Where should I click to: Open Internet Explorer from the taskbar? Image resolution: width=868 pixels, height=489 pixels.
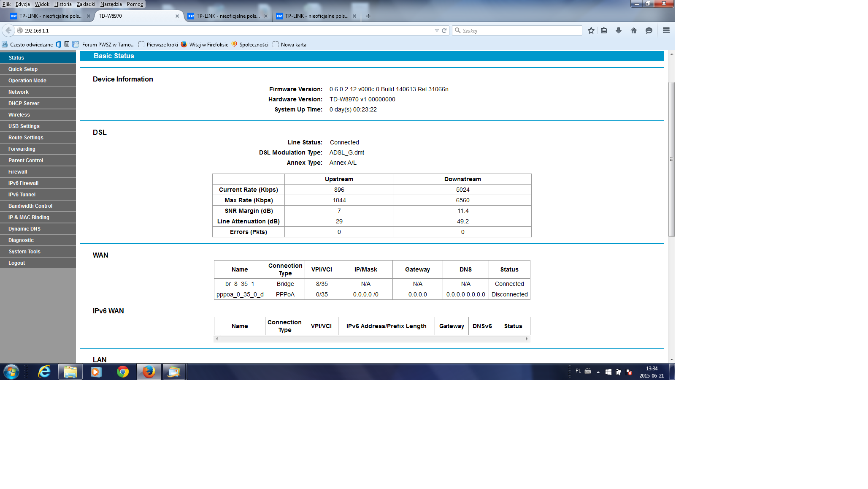pos(44,372)
